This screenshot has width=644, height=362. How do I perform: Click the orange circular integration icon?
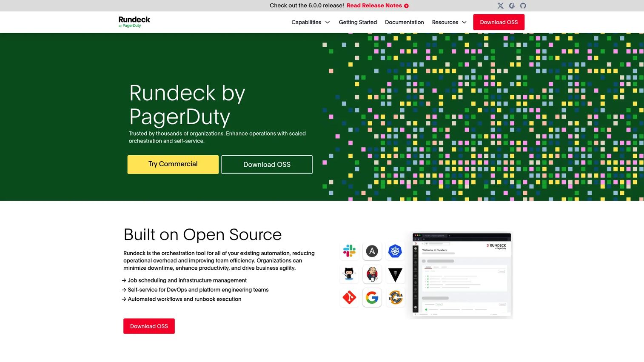coord(395,297)
